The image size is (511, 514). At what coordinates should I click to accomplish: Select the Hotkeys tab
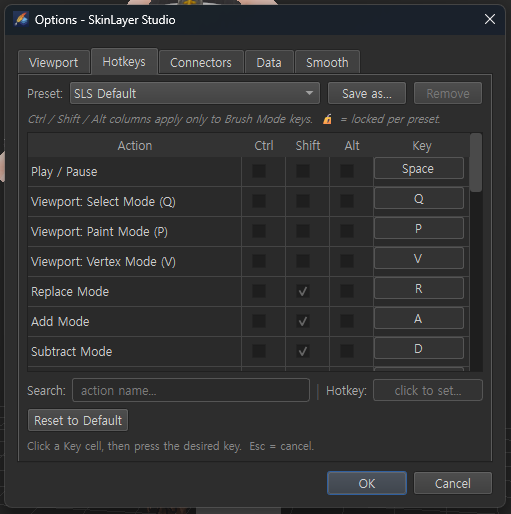(x=124, y=62)
